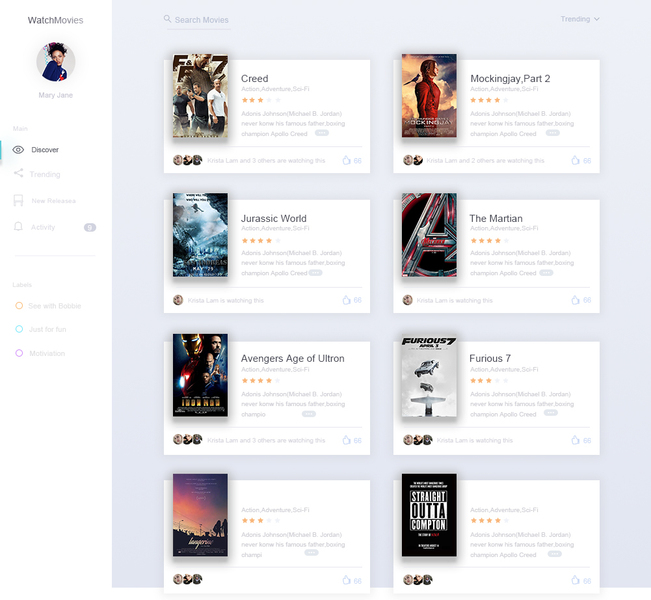651x600 pixels.
Task: Open the Trending sort dropdown
Action: click(580, 19)
